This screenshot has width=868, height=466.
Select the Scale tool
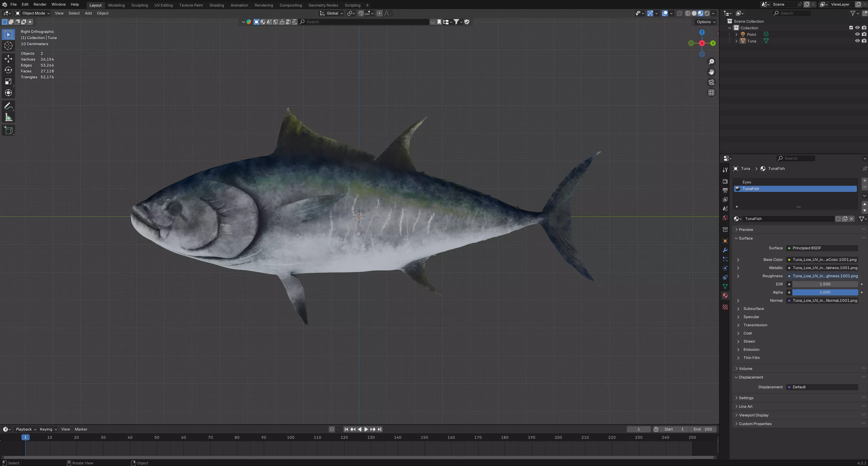pos(8,82)
